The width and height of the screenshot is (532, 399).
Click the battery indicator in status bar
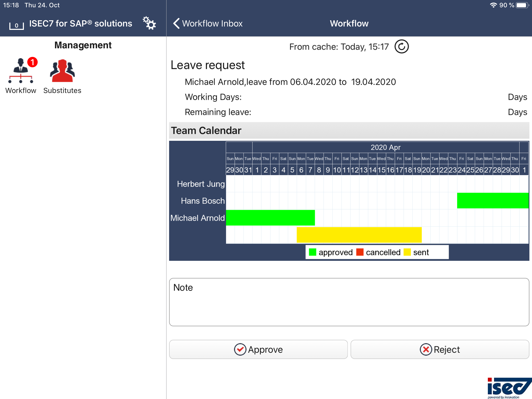[x=522, y=5]
